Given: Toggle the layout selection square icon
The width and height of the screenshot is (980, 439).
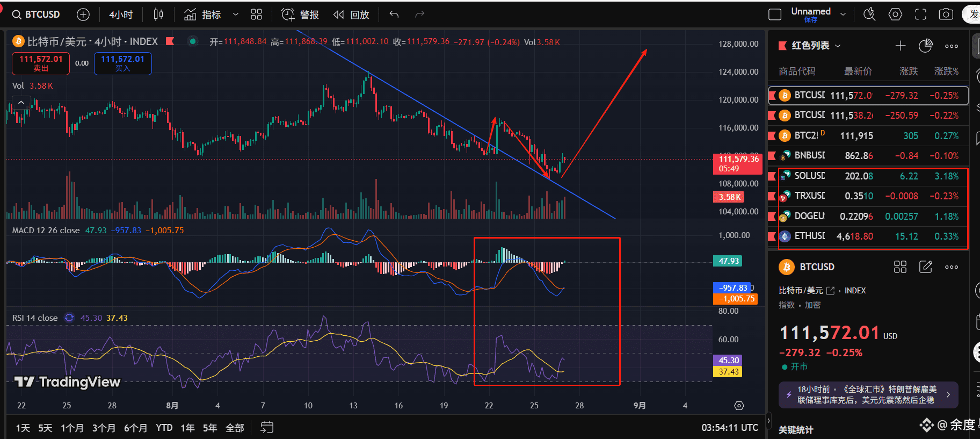Looking at the screenshot, I should point(775,15).
